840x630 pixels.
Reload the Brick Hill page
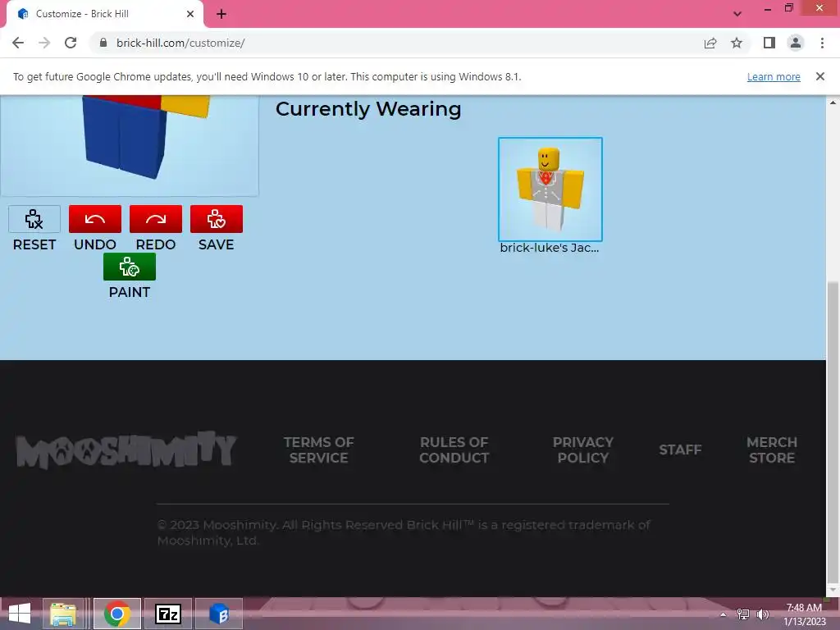(x=71, y=43)
